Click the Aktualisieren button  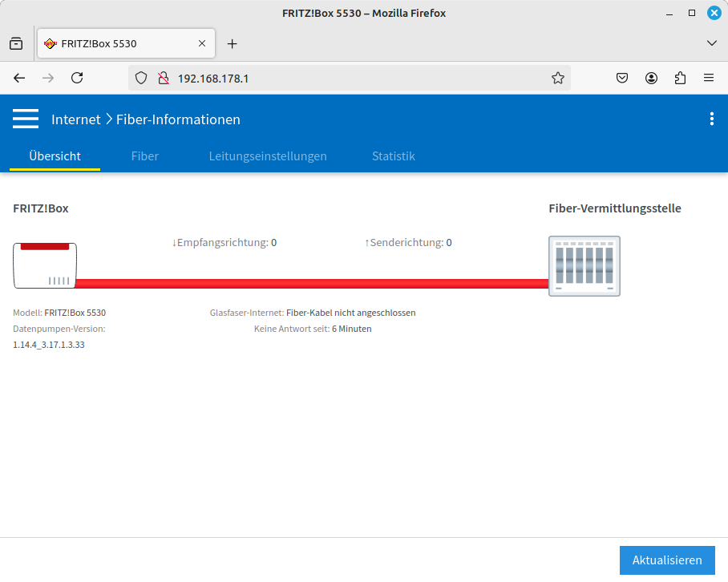pyautogui.click(x=667, y=560)
